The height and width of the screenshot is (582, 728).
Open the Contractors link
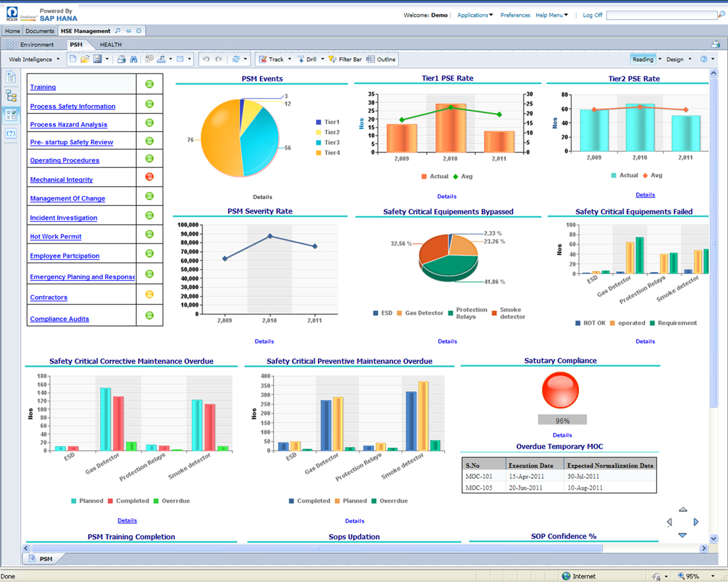coord(49,297)
